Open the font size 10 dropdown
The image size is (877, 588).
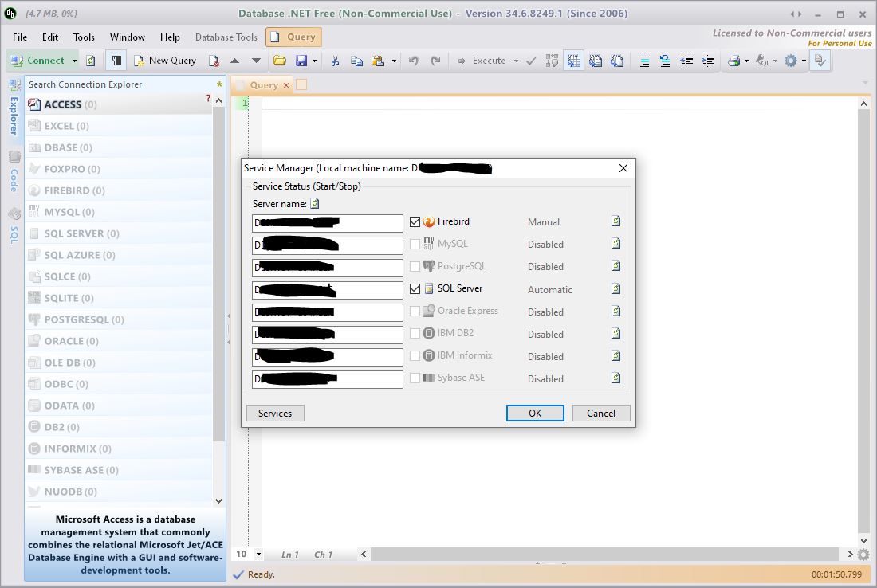point(258,554)
